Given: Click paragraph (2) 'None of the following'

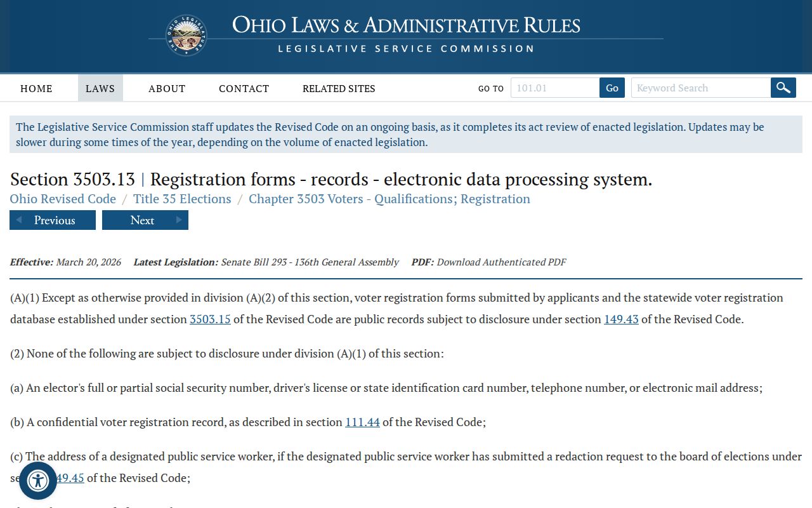Looking at the screenshot, I should click(x=227, y=353).
